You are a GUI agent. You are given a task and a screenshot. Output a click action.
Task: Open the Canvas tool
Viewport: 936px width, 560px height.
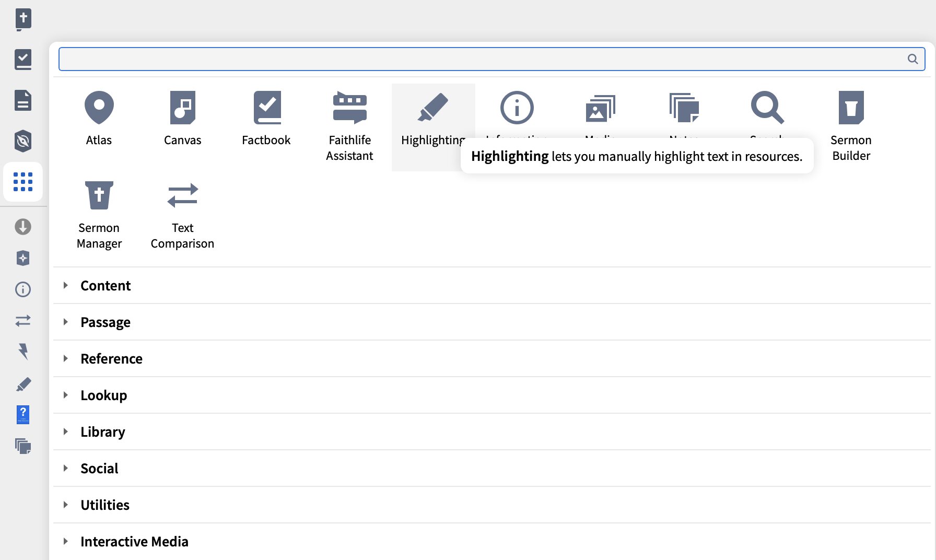(182, 118)
